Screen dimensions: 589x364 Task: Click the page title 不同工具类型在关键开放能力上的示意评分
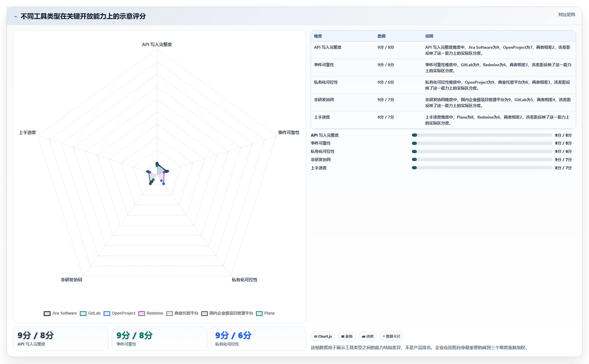[83, 16]
